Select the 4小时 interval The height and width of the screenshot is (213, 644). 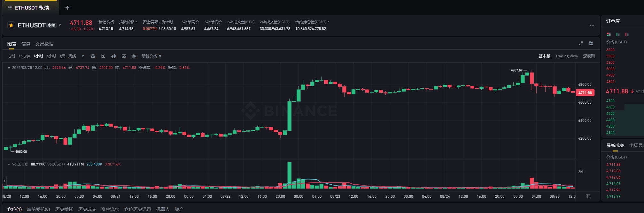tap(51, 56)
